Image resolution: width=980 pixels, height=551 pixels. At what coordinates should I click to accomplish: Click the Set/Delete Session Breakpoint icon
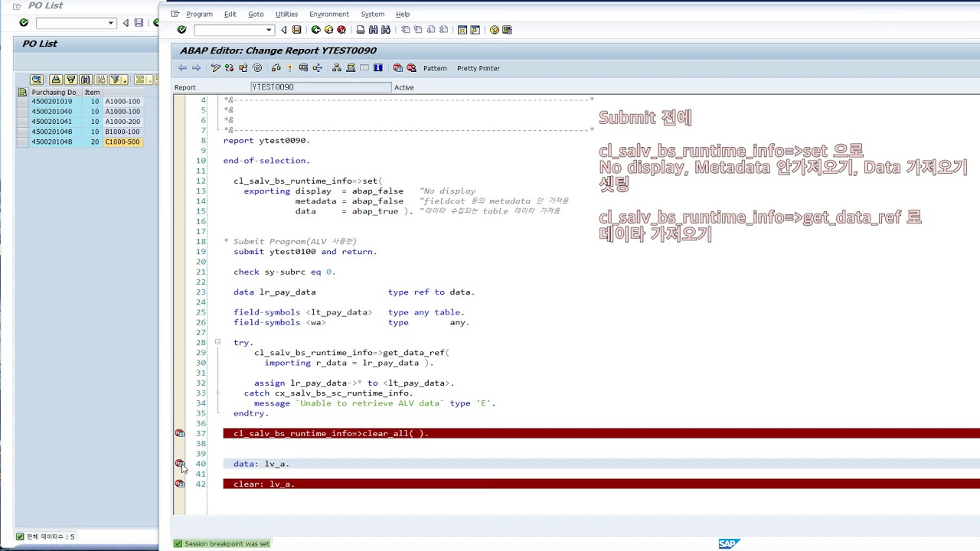point(397,68)
